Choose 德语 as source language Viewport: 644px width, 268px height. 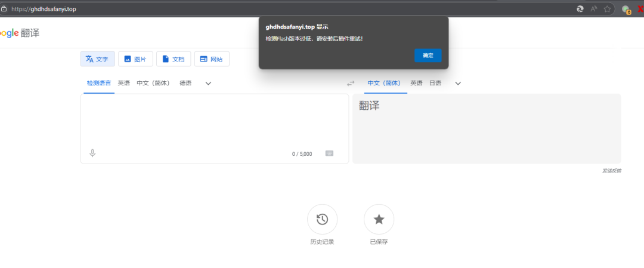(185, 84)
